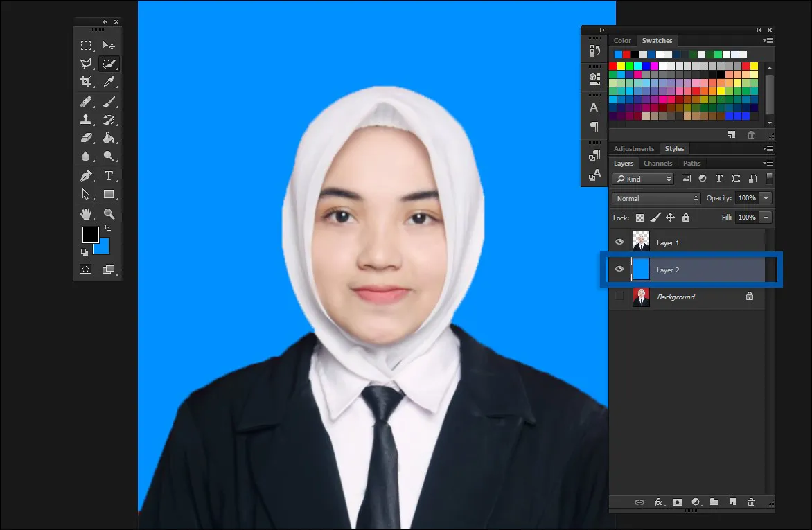Select the Horizontal Type tool

tap(109, 175)
